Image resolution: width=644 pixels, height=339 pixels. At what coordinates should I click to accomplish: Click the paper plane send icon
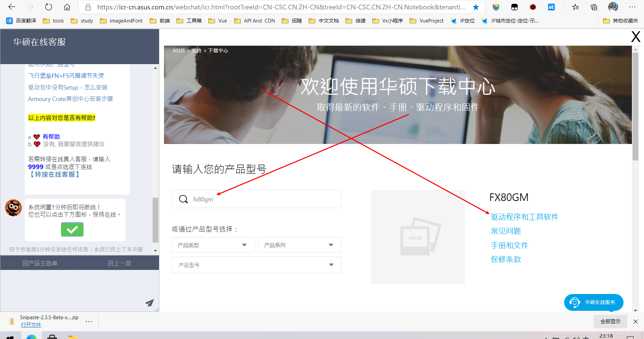coord(149,303)
